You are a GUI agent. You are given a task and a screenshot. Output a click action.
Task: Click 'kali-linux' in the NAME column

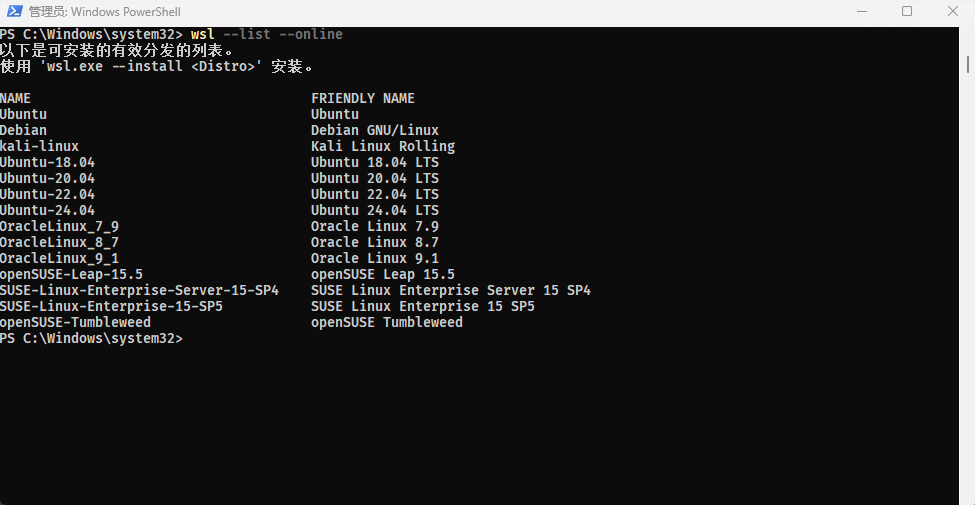tap(39, 146)
